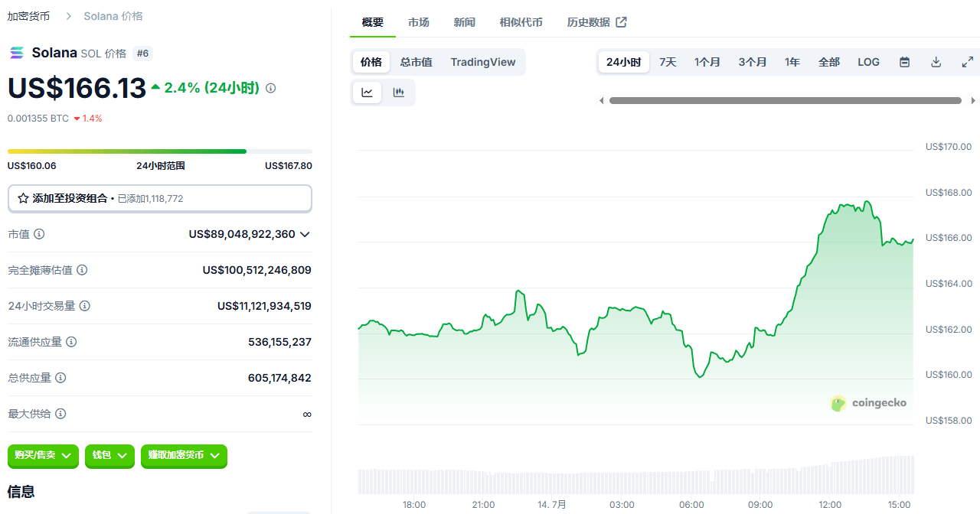The width and height of the screenshot is (980, 514).
Task: Open the 赚取加密货币 dropdown
Action: pyautogui.click(x=184, y=456)
